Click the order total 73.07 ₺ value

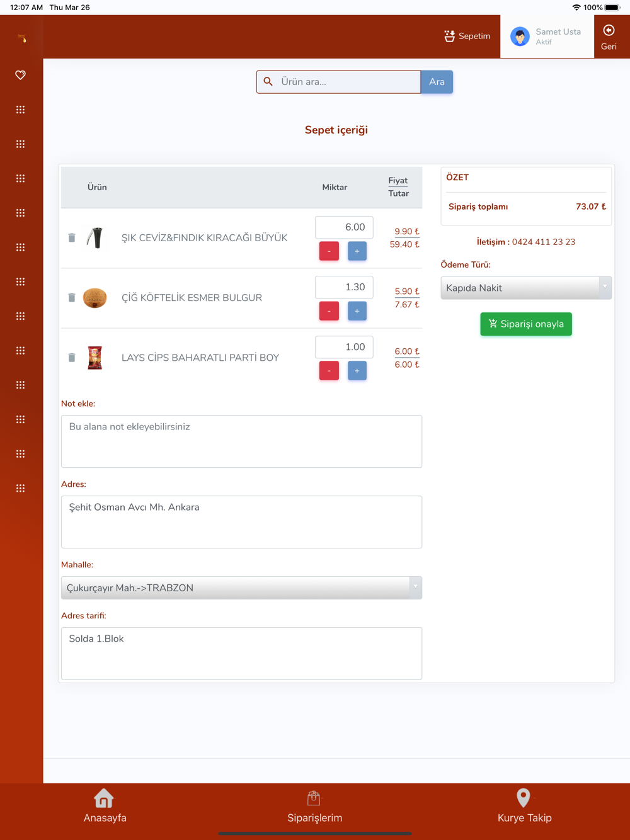tap(591, 207)
